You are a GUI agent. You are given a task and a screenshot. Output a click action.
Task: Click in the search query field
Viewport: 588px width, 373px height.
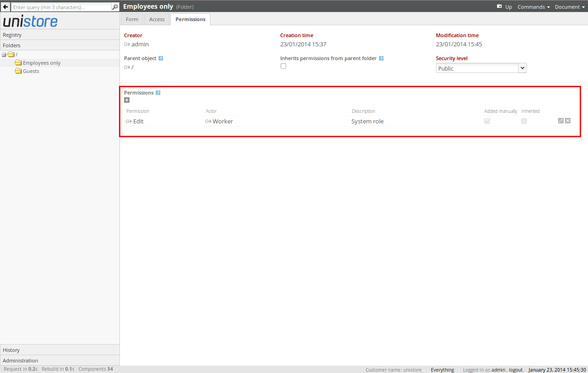pos(61,7)
